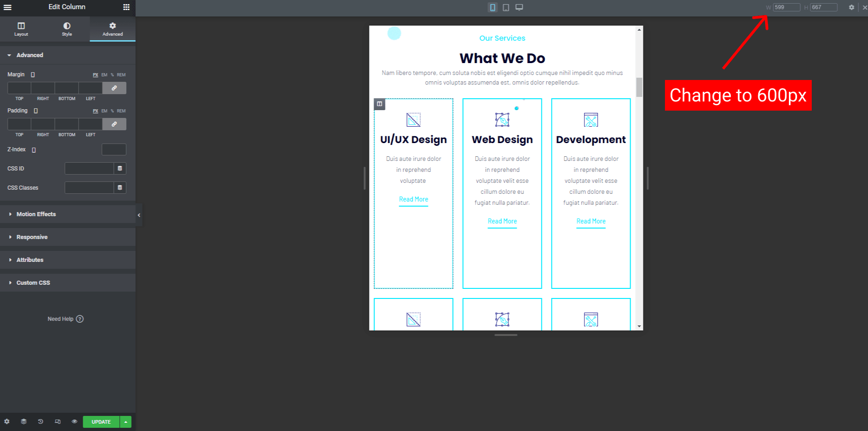Click the Our Services subtitle

click(502, 38)
